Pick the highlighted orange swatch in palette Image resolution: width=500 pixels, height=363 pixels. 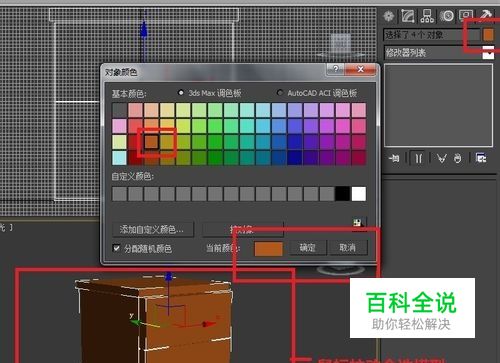point(151,142)
